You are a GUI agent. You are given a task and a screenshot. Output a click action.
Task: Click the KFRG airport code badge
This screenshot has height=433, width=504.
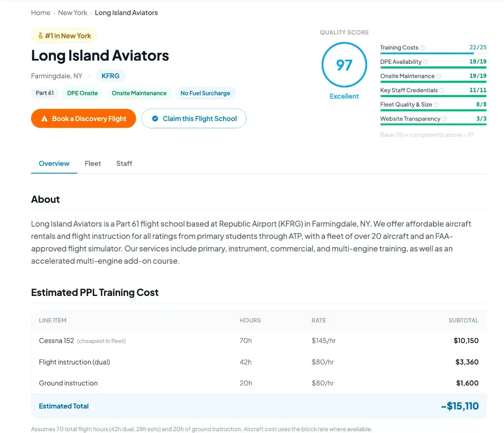pyautogui.click(x=110, y=76)
